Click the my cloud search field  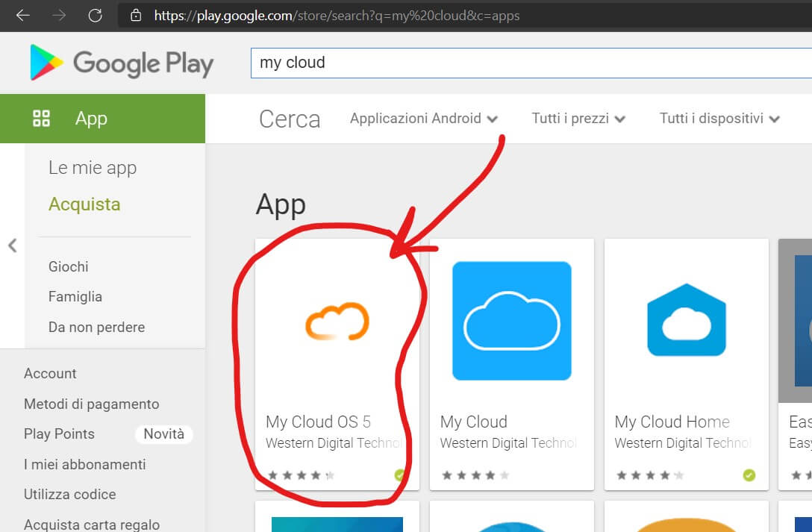(x=522, y=63)
